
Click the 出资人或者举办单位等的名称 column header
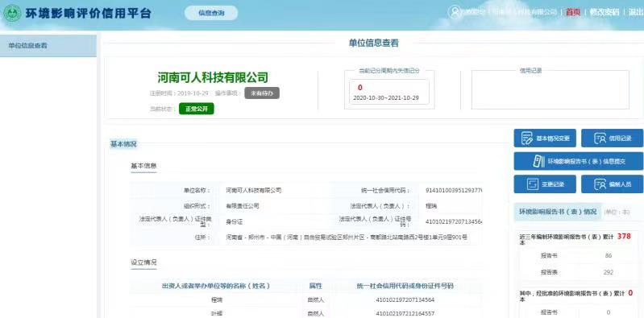[216, 286]
